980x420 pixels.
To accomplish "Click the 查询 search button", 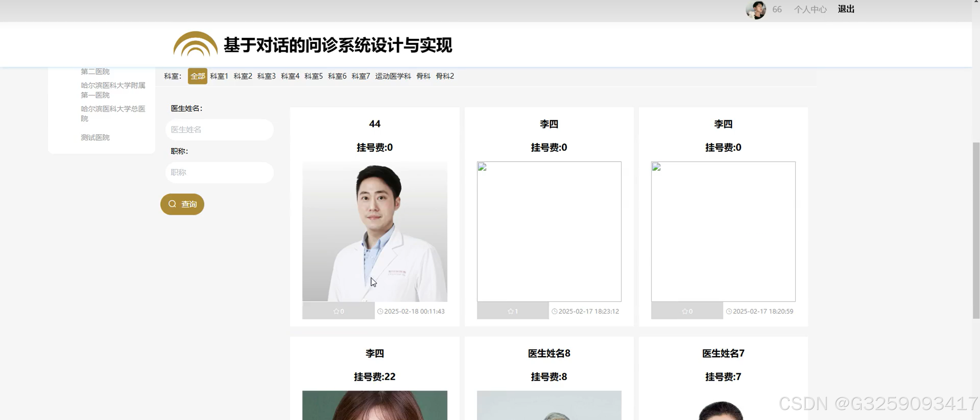I will (182, 204).
